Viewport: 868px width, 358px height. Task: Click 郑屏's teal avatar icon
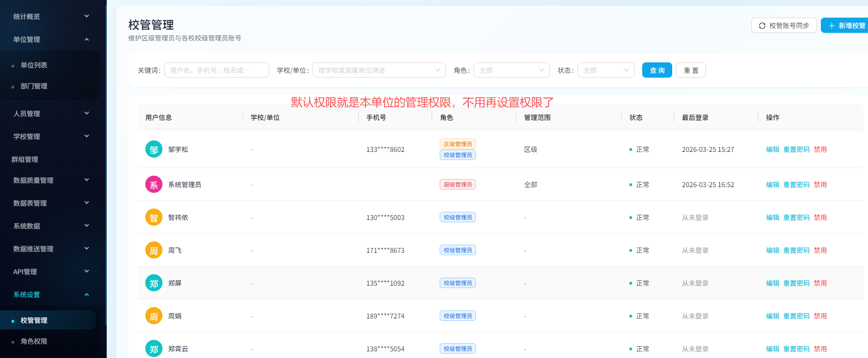point(153,283)
